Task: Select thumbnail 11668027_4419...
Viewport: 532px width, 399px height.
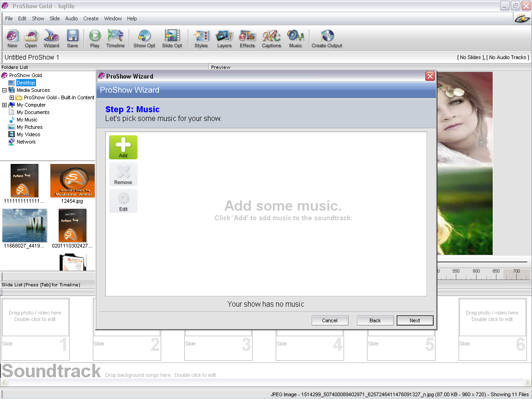Action: (24, 226)
